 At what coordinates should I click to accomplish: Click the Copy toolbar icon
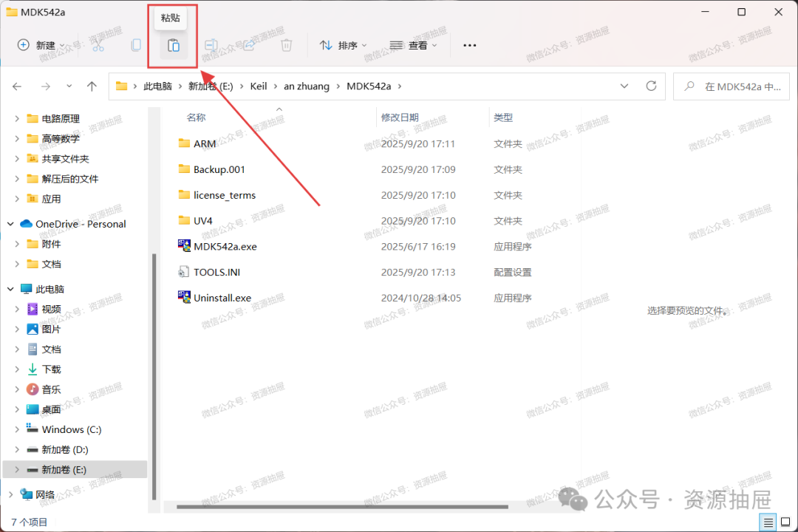coord(136,45)
